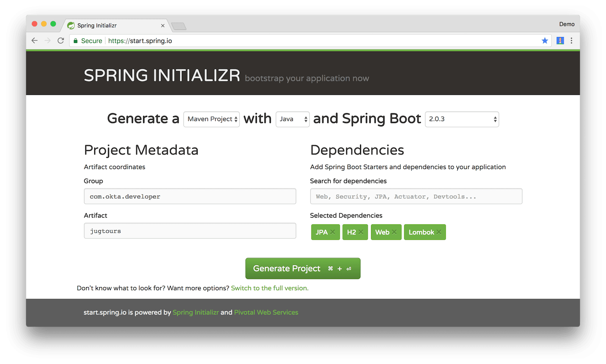Open the browser extension icon beside the star
Image resolution: width=606 pixels, height=364 pixels.
tap(560, 40)
